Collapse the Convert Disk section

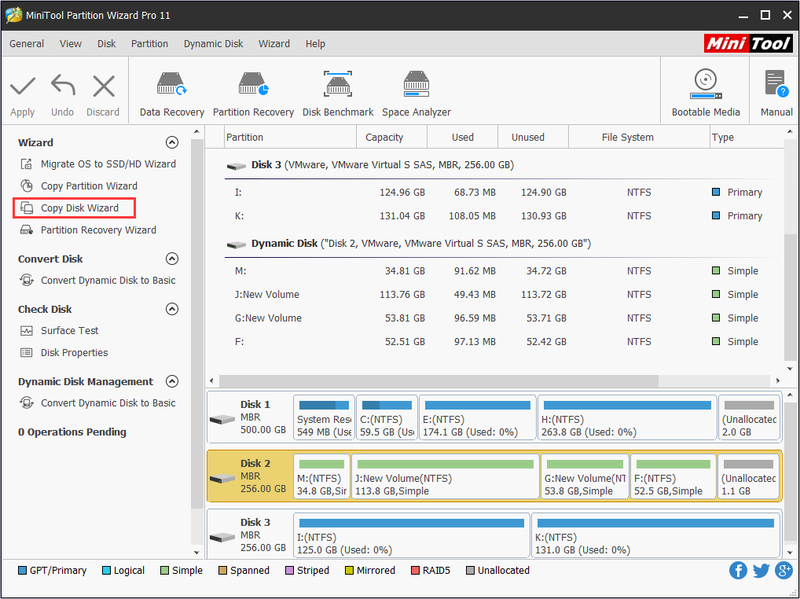[x=172, y=259]
